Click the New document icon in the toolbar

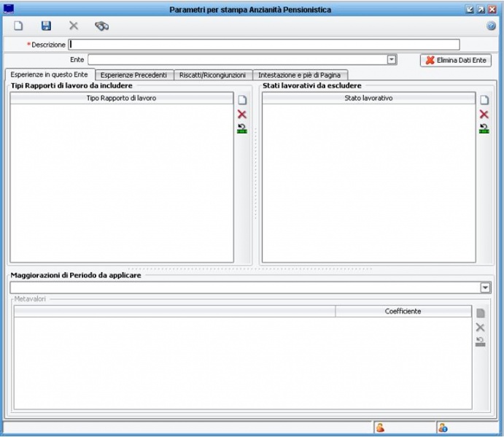[x=19, y=26]
